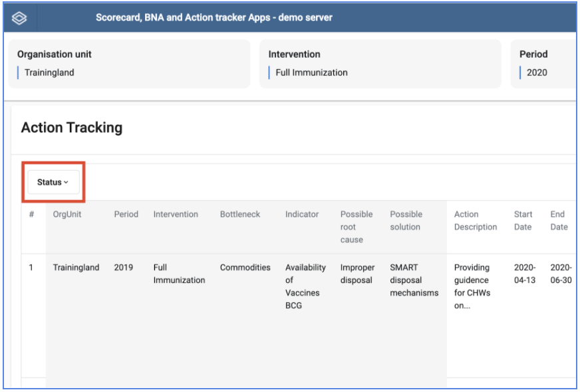Viewport: 580px width, 392px height.
Task: Click the Possible solution column header
Action: point(406,221)
